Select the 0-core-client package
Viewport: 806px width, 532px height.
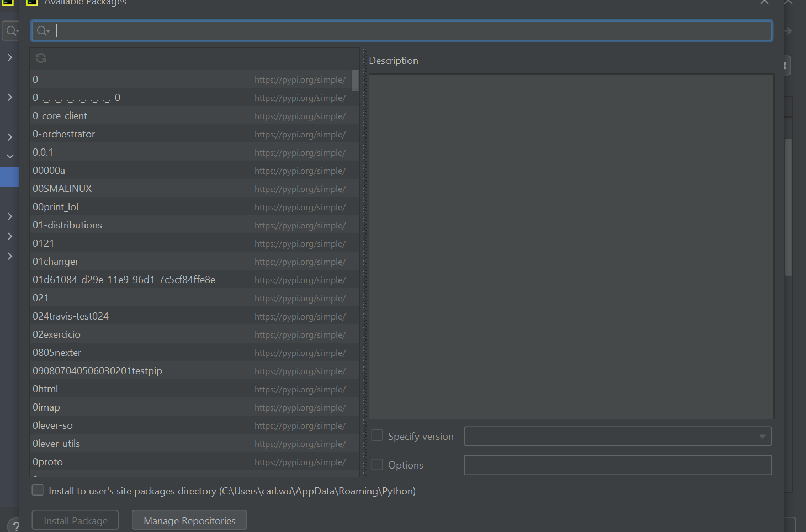coord(60,115)
